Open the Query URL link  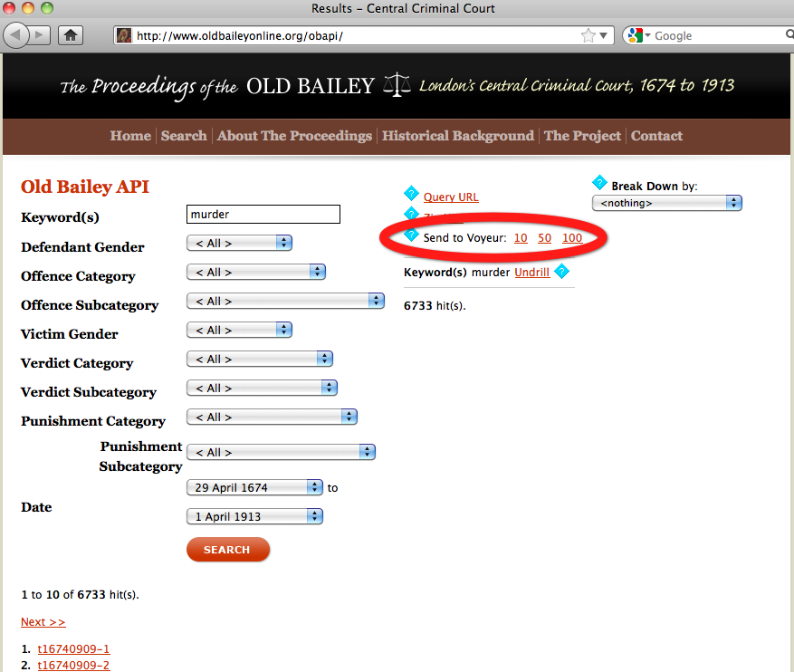(x=451, y=197)
